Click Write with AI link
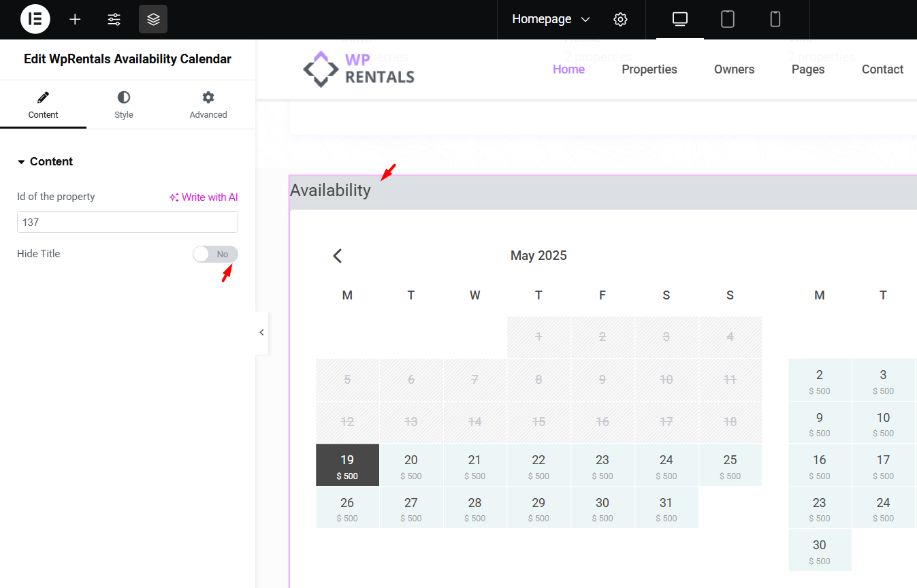This screenshot has height=588, width=917. (204, 197)
